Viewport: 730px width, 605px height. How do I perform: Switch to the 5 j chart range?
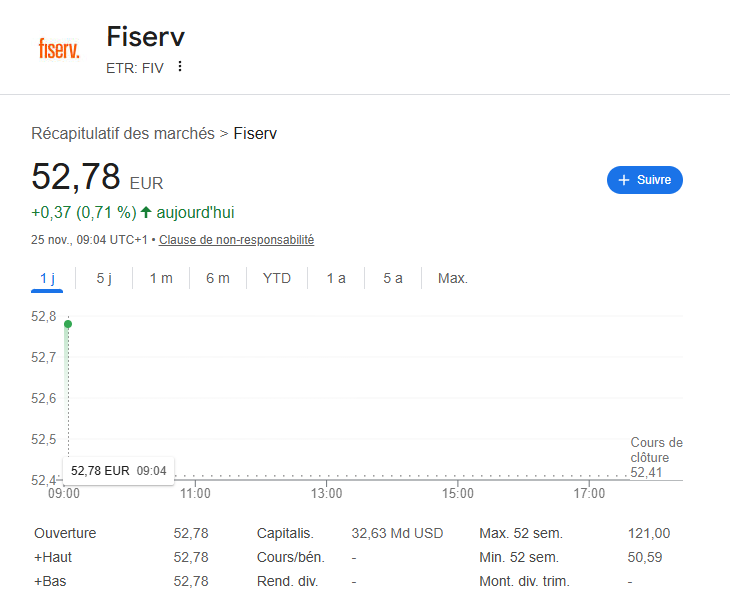[104, 278]
